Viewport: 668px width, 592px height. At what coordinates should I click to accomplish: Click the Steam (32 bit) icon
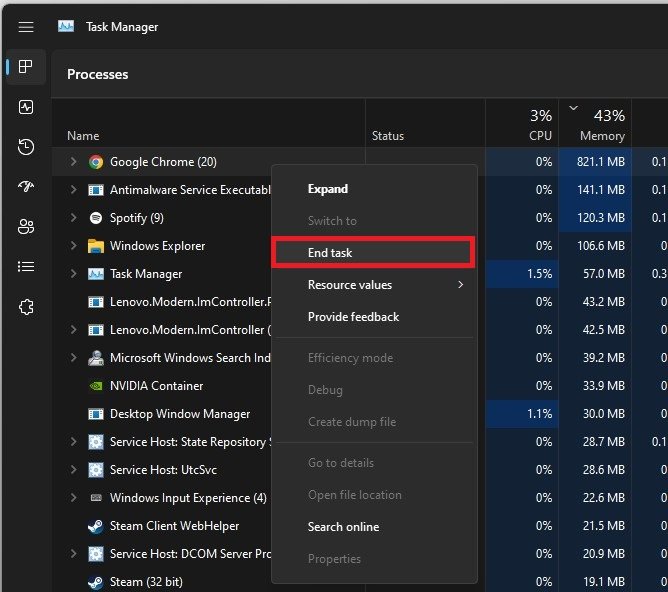[96, 582]
